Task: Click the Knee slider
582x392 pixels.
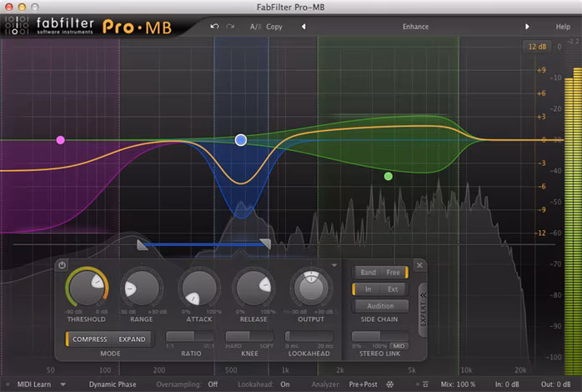Action: point(249,336)
